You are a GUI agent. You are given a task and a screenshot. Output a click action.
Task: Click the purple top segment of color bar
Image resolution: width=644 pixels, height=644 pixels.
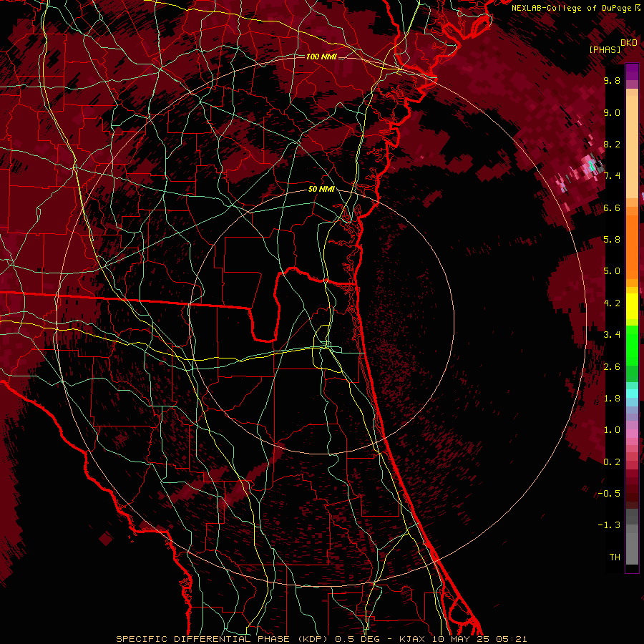(x=632, y=72)
